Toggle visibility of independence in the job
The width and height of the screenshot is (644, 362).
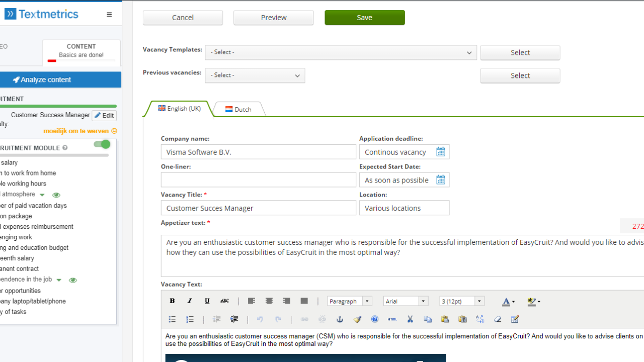(x=72, y=280)
